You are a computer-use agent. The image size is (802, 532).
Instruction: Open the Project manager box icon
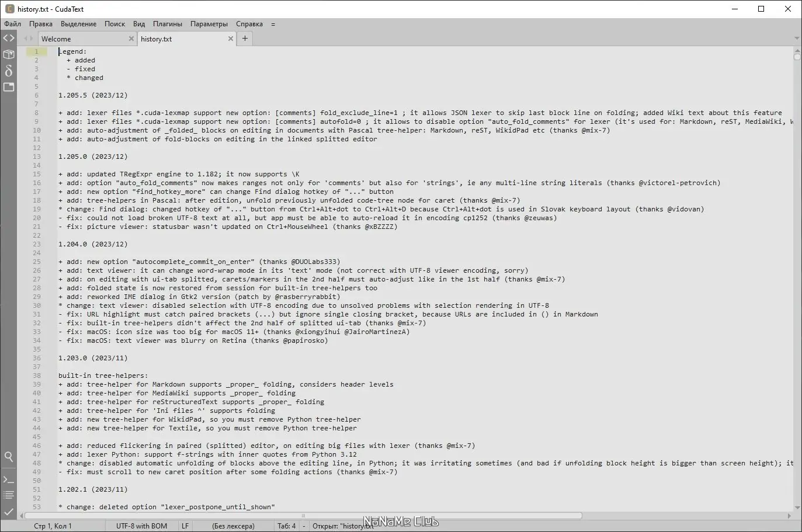pos(9,54)
